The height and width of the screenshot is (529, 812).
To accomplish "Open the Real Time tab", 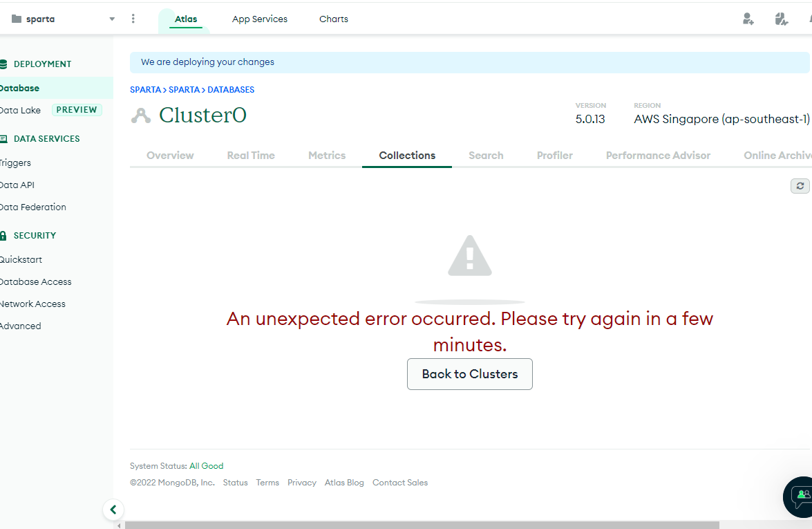I will [251, 156].
